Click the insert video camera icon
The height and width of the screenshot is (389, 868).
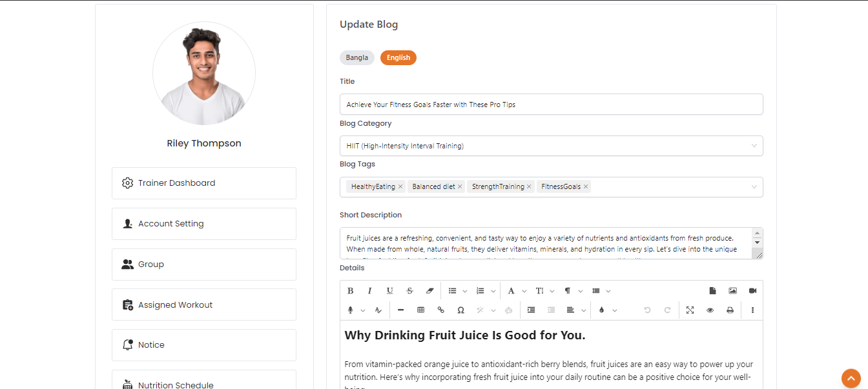pyautogui.click(x=752, y=291)
